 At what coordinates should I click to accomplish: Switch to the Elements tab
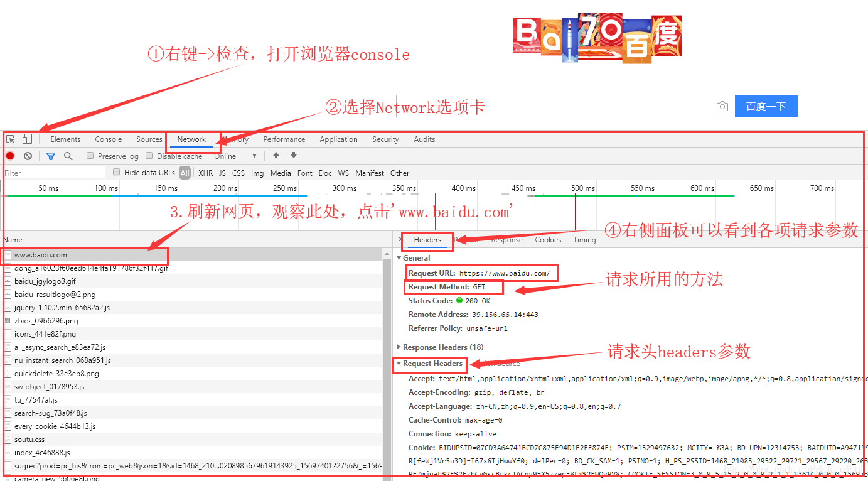(65, 139)
